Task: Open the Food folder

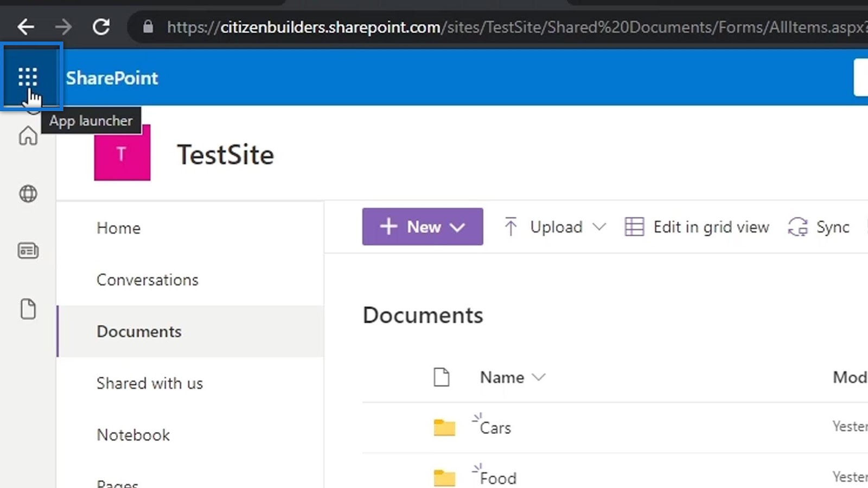Action: click(x=498, y=478)
